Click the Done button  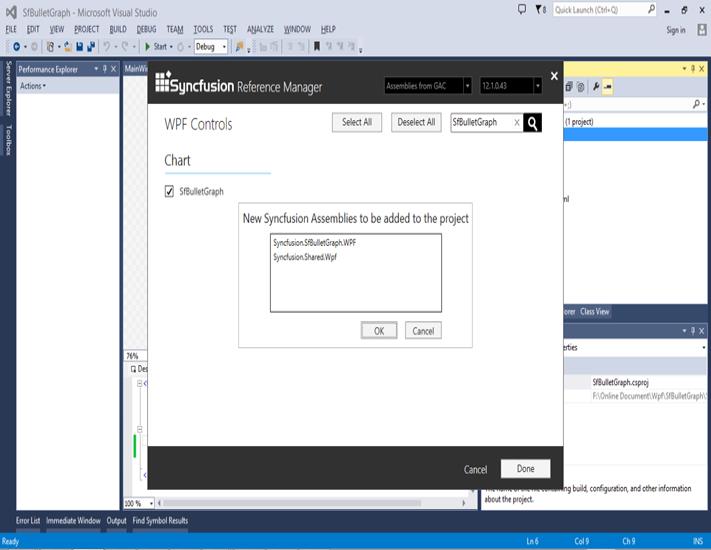click(526, 468)
